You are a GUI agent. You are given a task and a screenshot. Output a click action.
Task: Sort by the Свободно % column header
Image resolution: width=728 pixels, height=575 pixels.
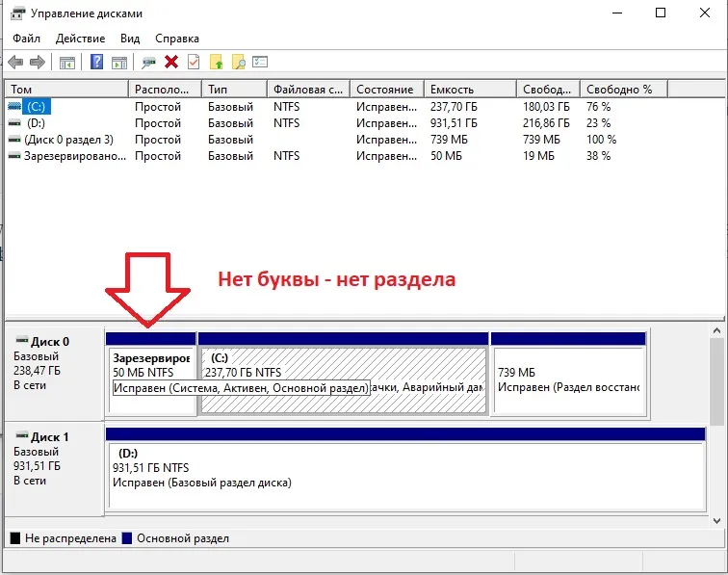624,90
